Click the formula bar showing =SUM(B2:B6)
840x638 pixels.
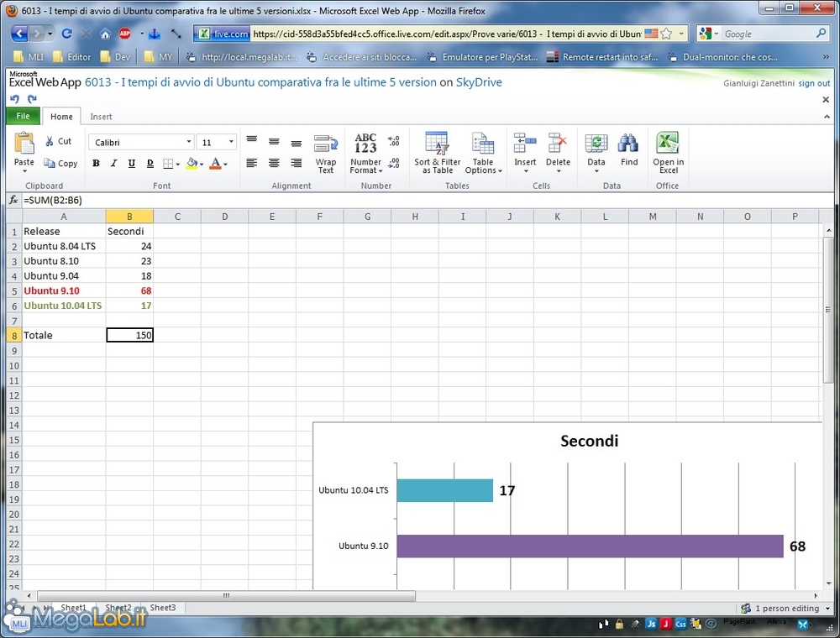click(427, 200)
